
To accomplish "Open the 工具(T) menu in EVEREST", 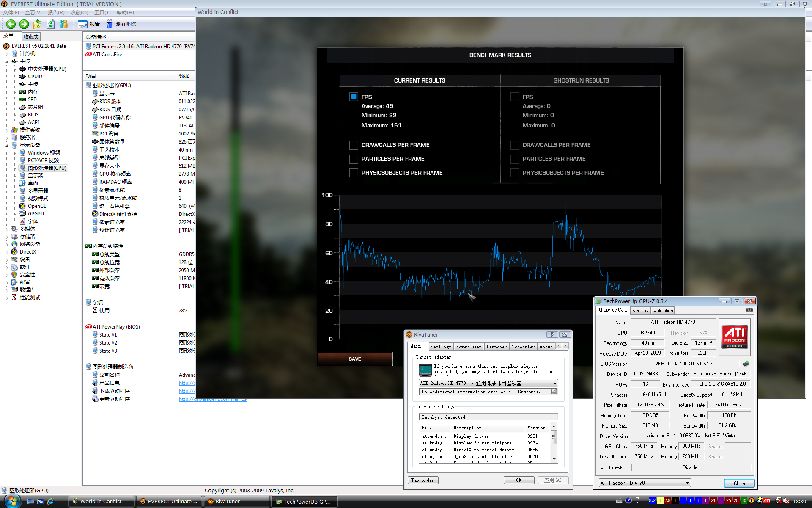I will coord(102,13).
